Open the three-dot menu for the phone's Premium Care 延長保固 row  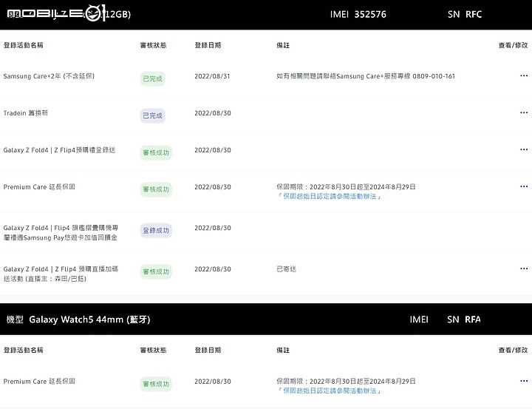(524, 186)
